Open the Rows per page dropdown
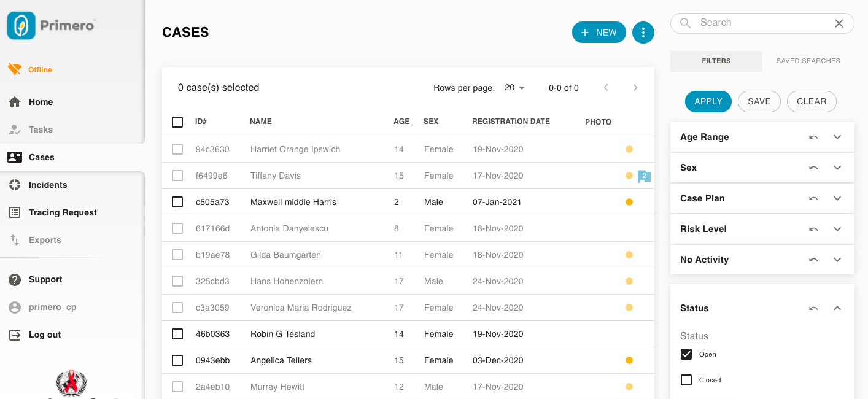This screenshot has width=868, height=399. [x=515, y=88]
